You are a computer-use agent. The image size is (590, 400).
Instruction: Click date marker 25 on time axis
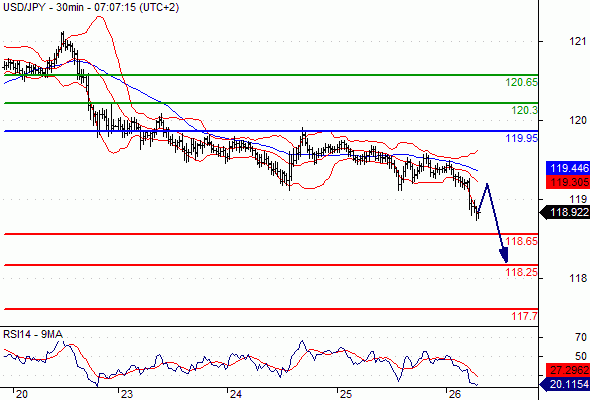(346, 394)
